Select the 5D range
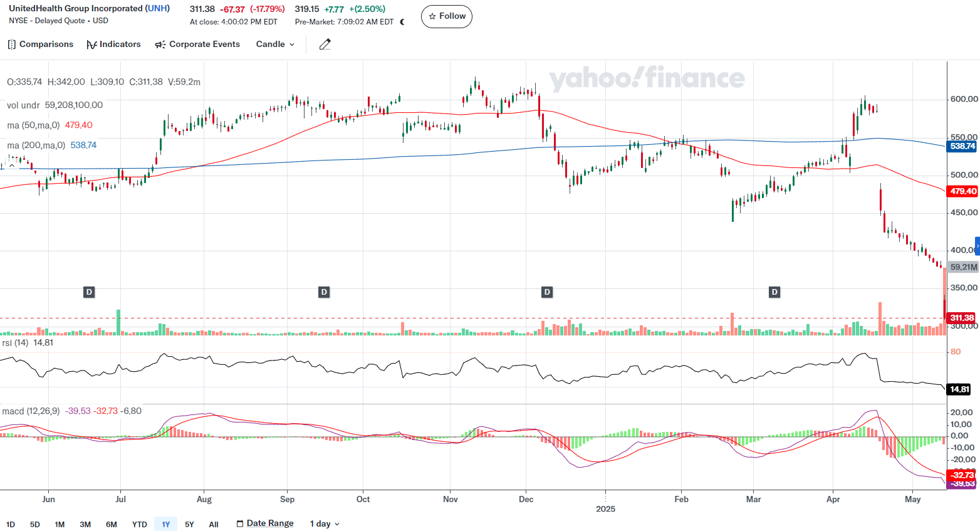This screenshot has width=980, height=531. [35, 525]
